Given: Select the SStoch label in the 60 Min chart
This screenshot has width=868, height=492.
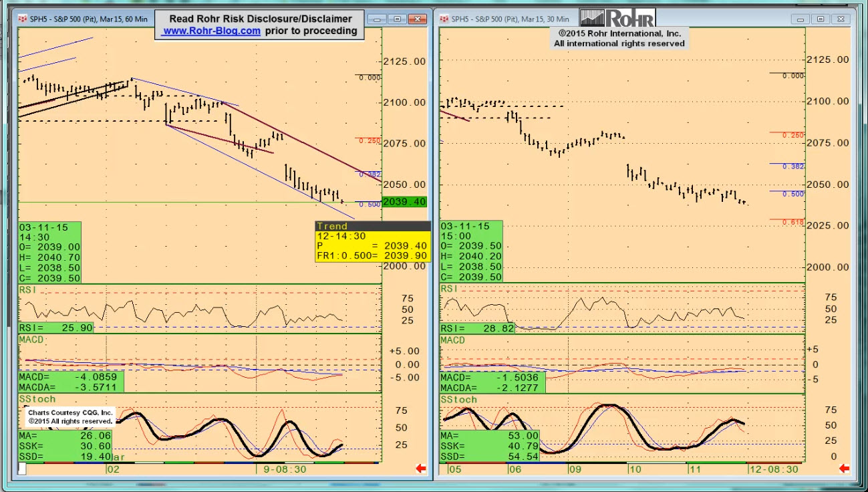Looking at the screenshot, I should [37, 399].
